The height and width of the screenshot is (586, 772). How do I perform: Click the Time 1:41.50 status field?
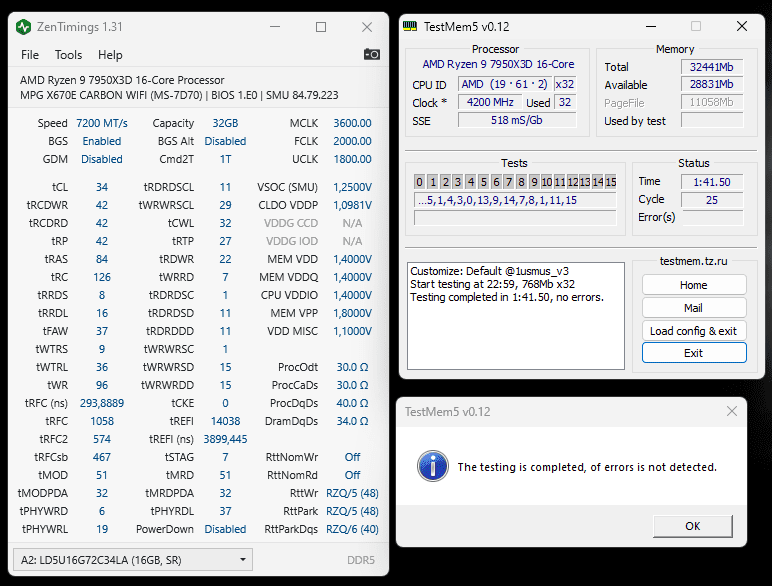click(x=712, y=182)
